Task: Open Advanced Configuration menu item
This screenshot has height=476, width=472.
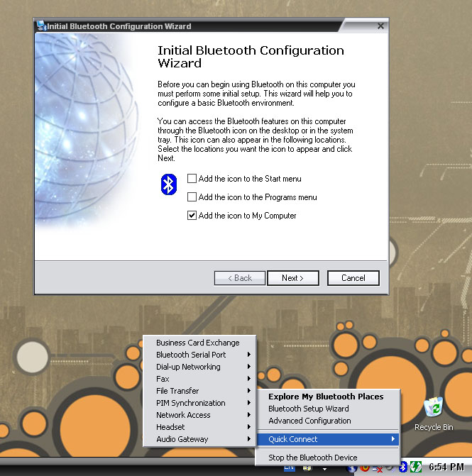Action: coord(328,421)
